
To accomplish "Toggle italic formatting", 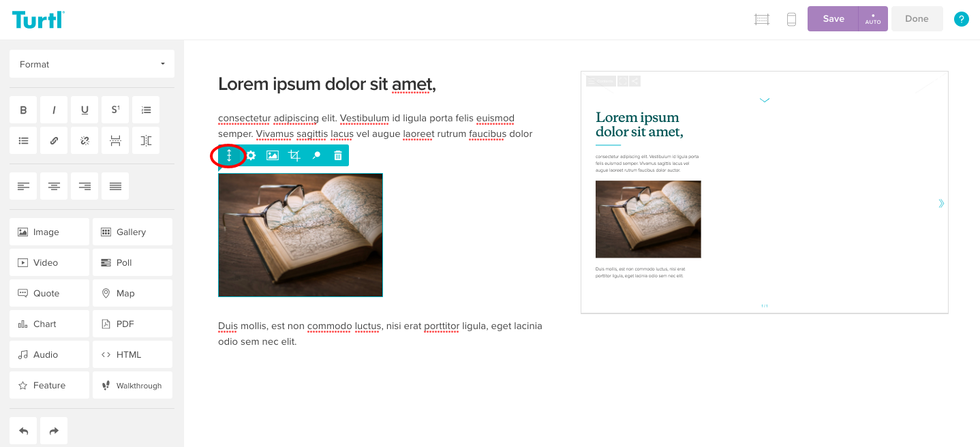I will 54,110.
